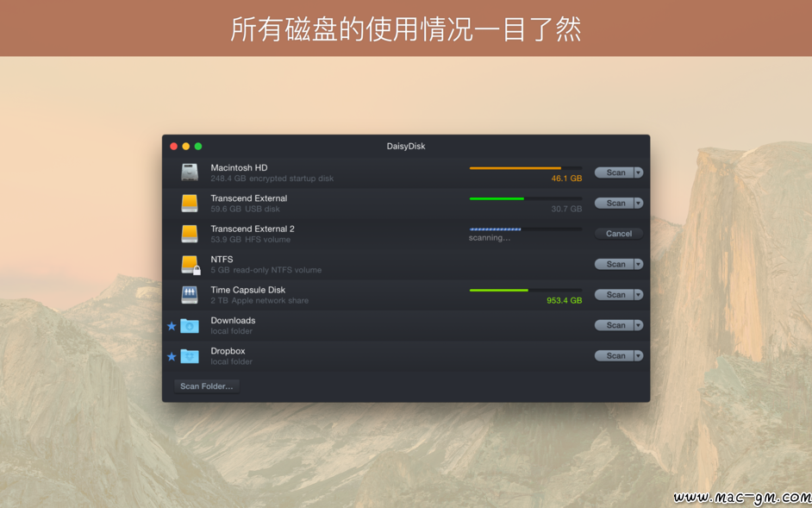Click the Transcend External 2 disk icon
The width and height of the screenshot is (812, 508).
(190, 234)
